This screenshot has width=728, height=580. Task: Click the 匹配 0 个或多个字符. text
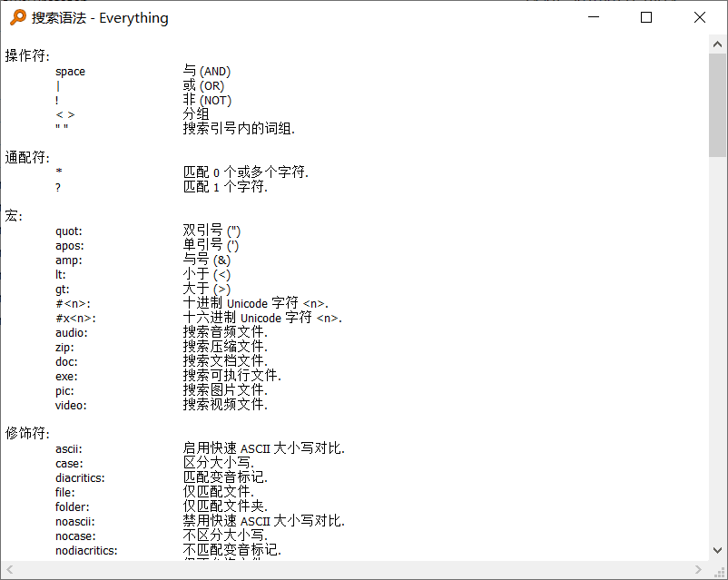tap(246, 172)
